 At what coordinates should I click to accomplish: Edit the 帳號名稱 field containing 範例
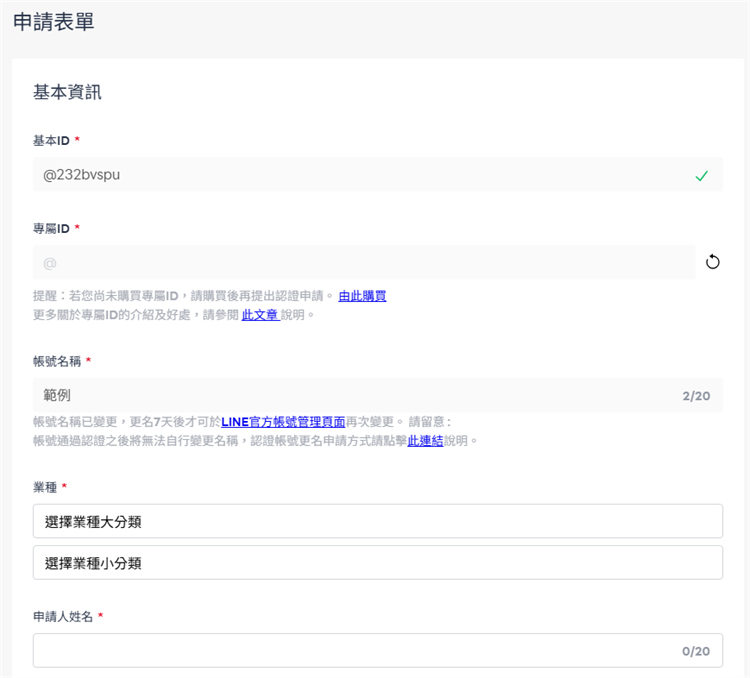378,395
